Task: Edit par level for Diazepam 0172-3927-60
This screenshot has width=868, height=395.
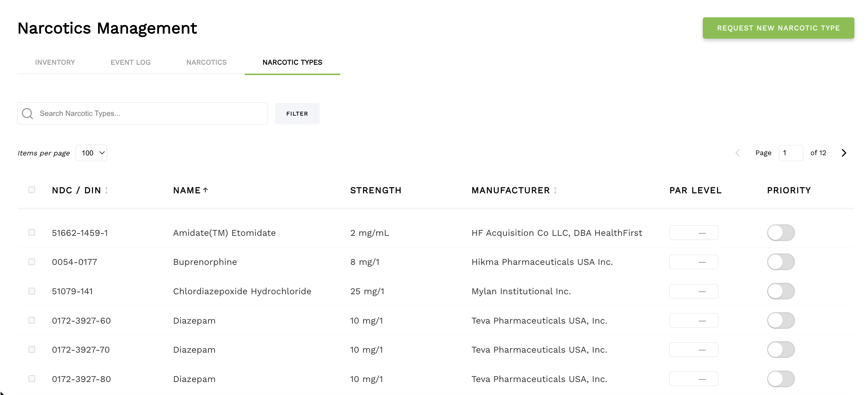Action: click(x=694, y=321)
